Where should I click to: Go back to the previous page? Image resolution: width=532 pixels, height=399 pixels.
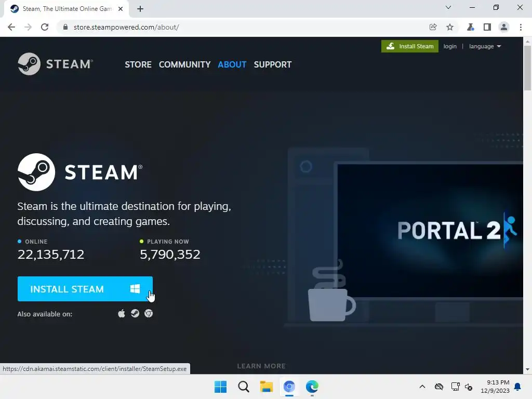(11, 27)
